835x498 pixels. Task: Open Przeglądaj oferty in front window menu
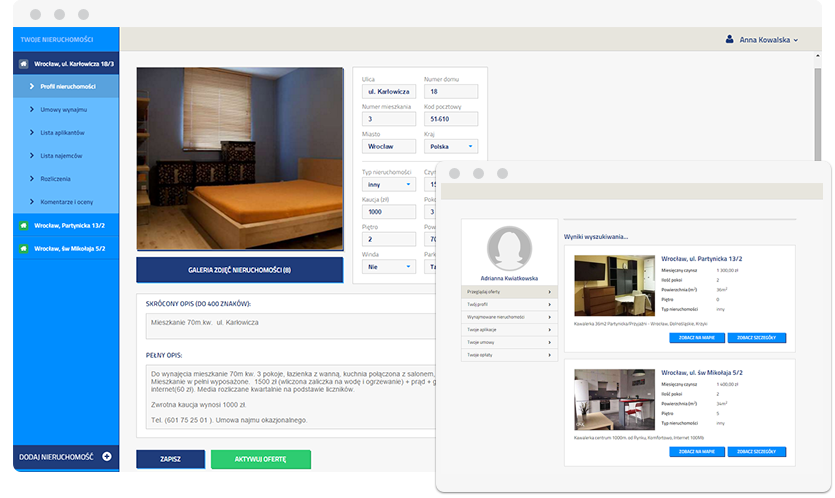[509, 292]
